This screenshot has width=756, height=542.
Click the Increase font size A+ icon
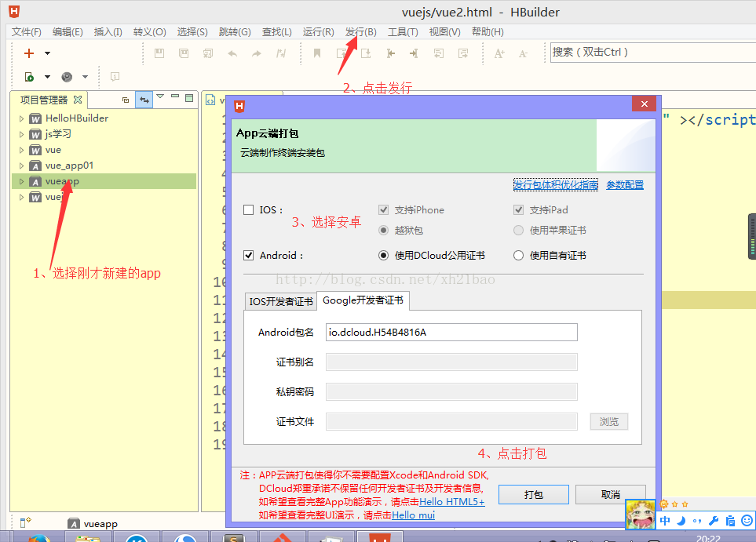499,53
